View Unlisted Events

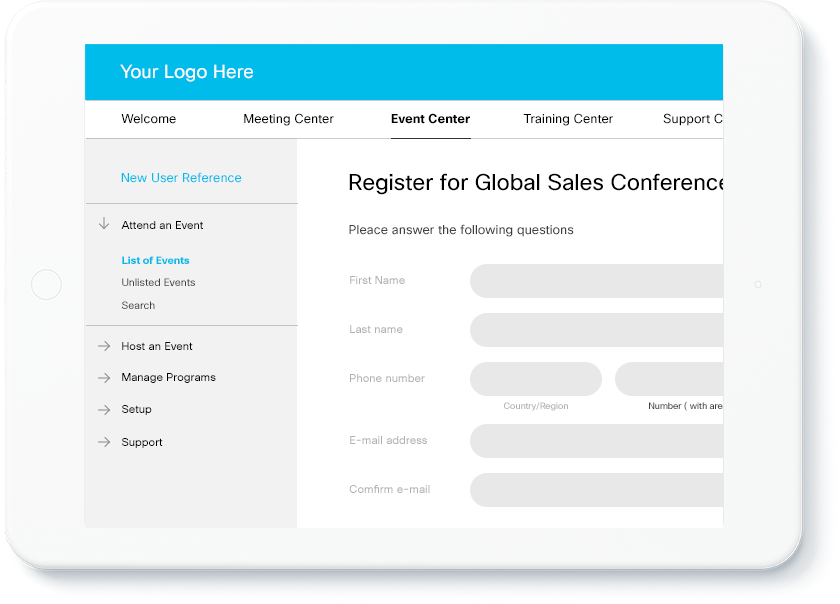[158, 282]
